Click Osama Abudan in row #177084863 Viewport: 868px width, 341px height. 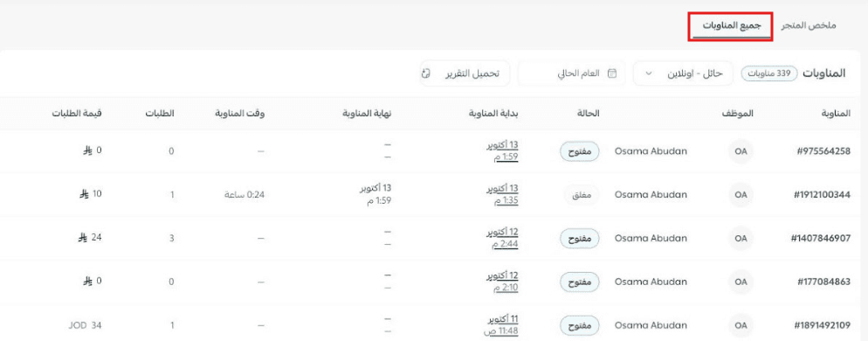pos(651,282)
